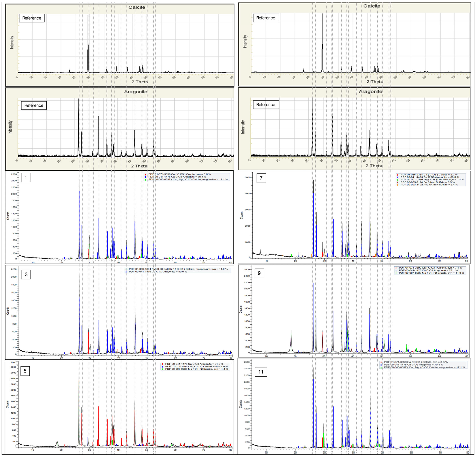Click 2 Theta label under left Aragonite chart
The width and height of the screenshot is (476, 457).
pyautogui.click(x=139, y=166)
